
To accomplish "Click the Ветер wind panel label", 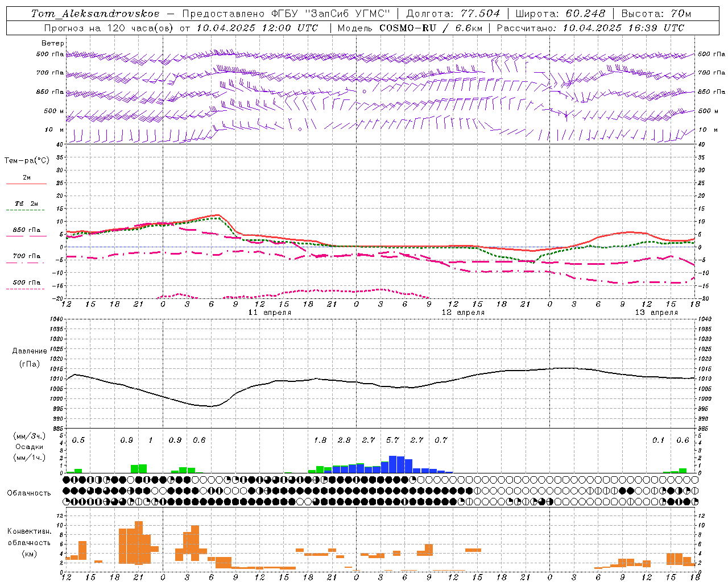I will click(x=53, y=43).
